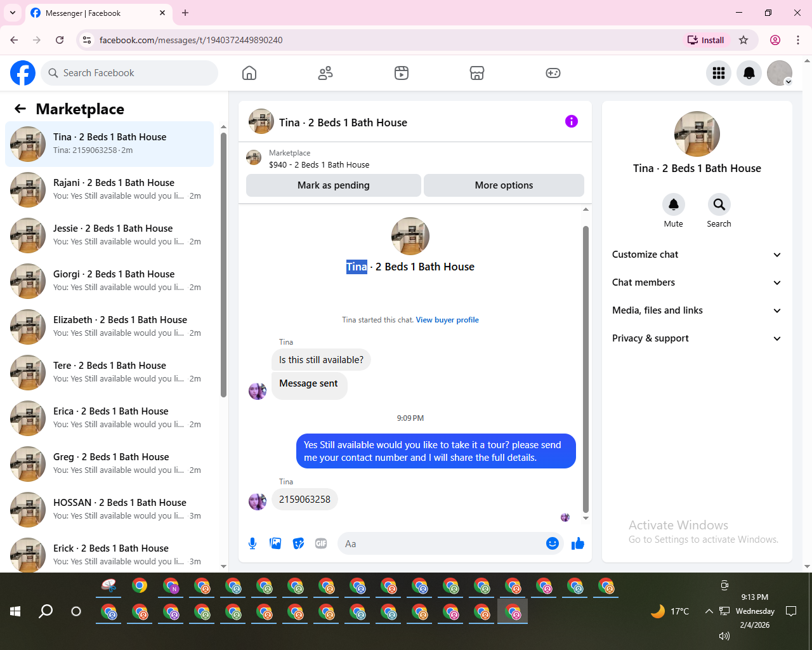The height and width of the screenshot is (650, 812).
Task: Send a voice clip microphone icon
Action: click(x=252, y=543)
